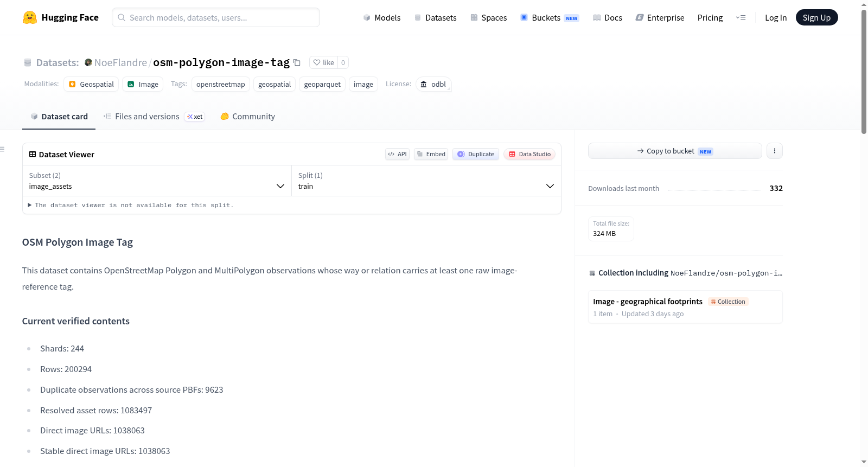Click the xet badge
Image resolution: width=868 pixels, height=467 pixels.
[195, 117]
